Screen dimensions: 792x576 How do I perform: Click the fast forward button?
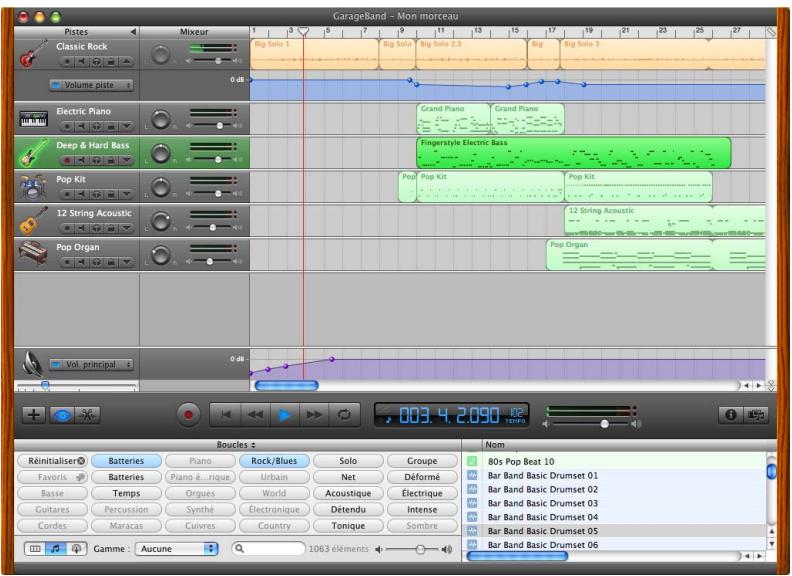[x=314, y=415]
